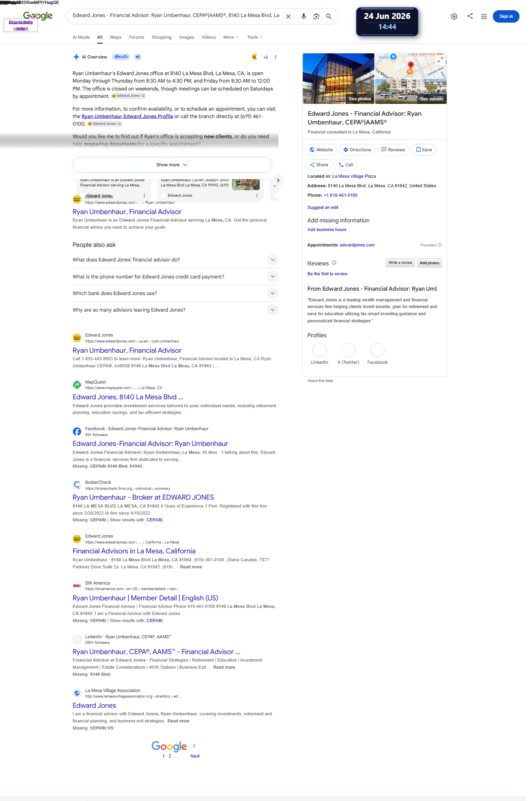
Task: Open BrokerCheck 'Broker at EDWARD JONES' result
Action: click(x=143, y=497)
